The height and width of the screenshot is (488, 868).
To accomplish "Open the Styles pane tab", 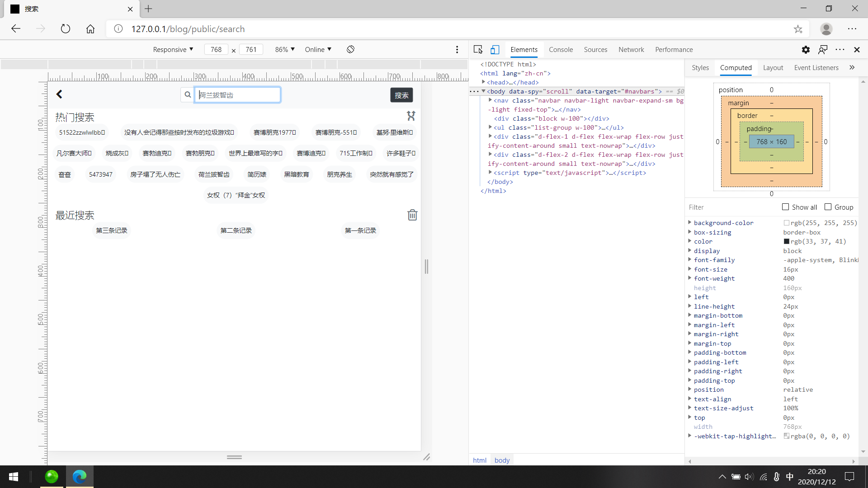I will coord(700,68).
